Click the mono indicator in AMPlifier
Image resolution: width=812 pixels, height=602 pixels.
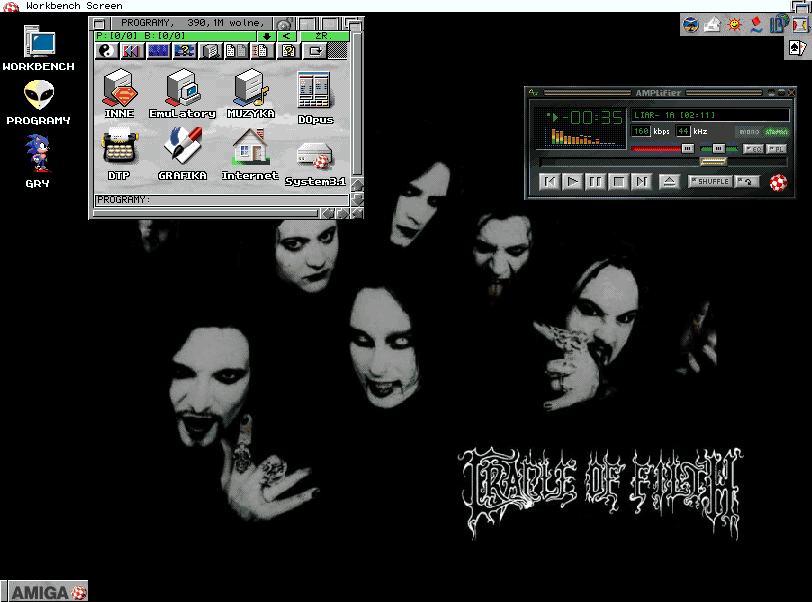pos(749,132)
